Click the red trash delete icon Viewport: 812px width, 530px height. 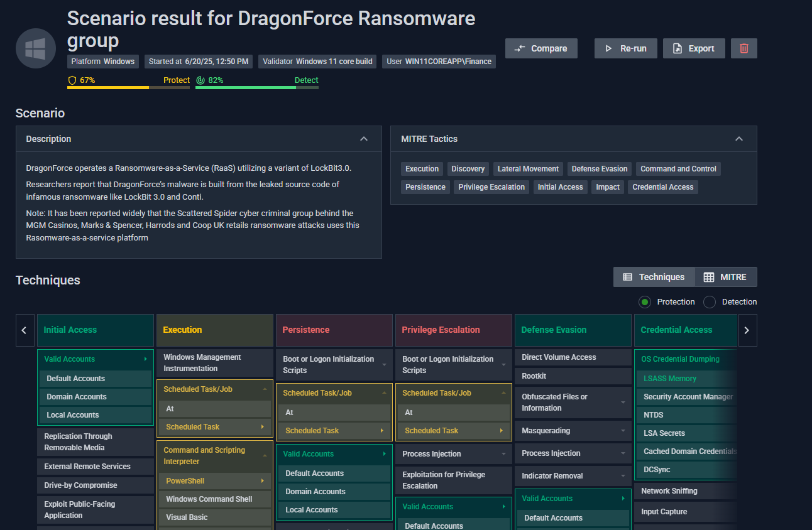click(744, 48)
